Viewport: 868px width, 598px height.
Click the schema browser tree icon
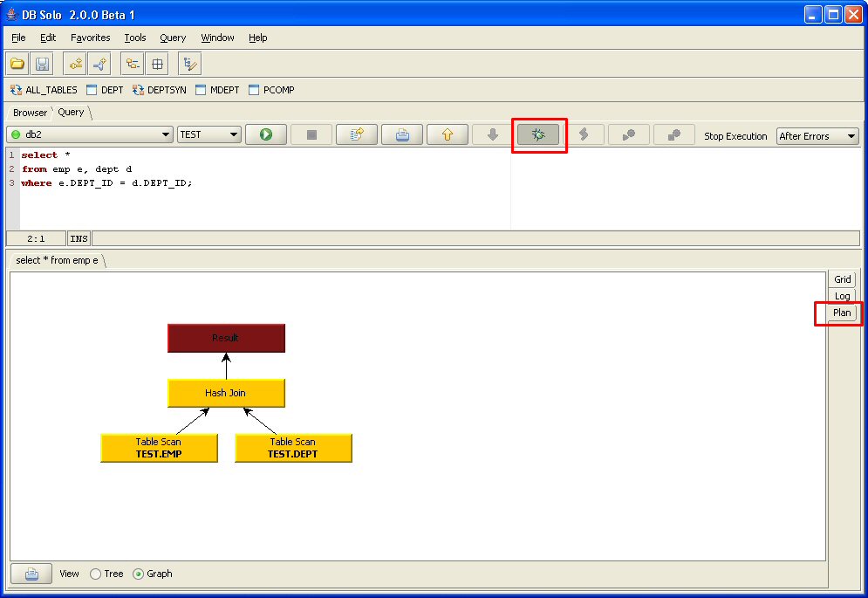133,64
